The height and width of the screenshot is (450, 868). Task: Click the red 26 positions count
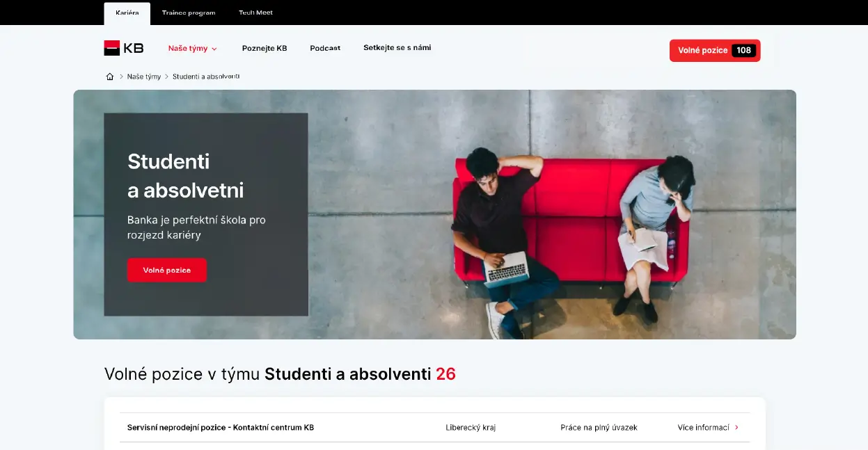445,374
